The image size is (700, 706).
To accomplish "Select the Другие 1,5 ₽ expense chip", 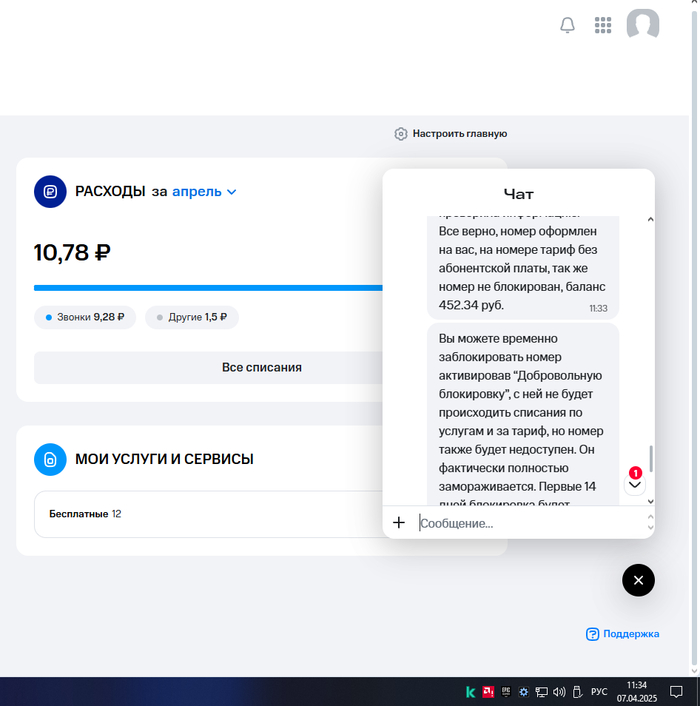I will (191, 317).
